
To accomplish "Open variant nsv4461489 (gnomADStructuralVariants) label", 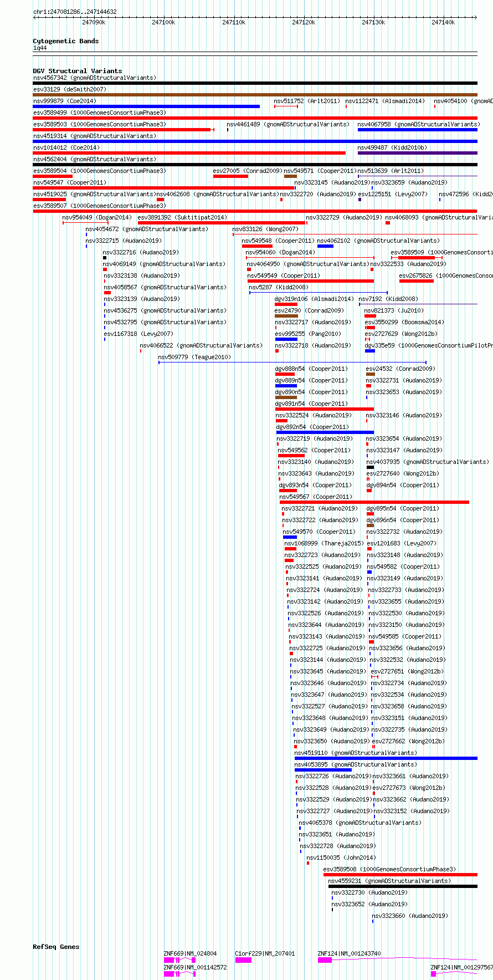I will point(288,124).
